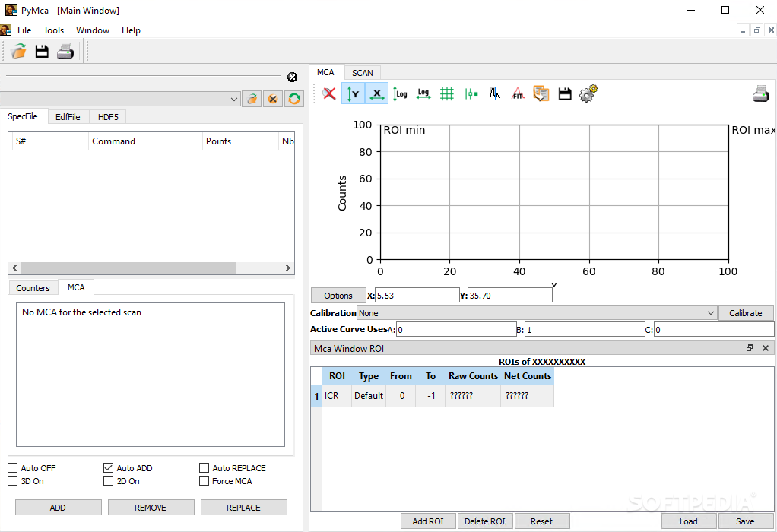
Task: Open the FIT tool icon
Action: point(518,93)
